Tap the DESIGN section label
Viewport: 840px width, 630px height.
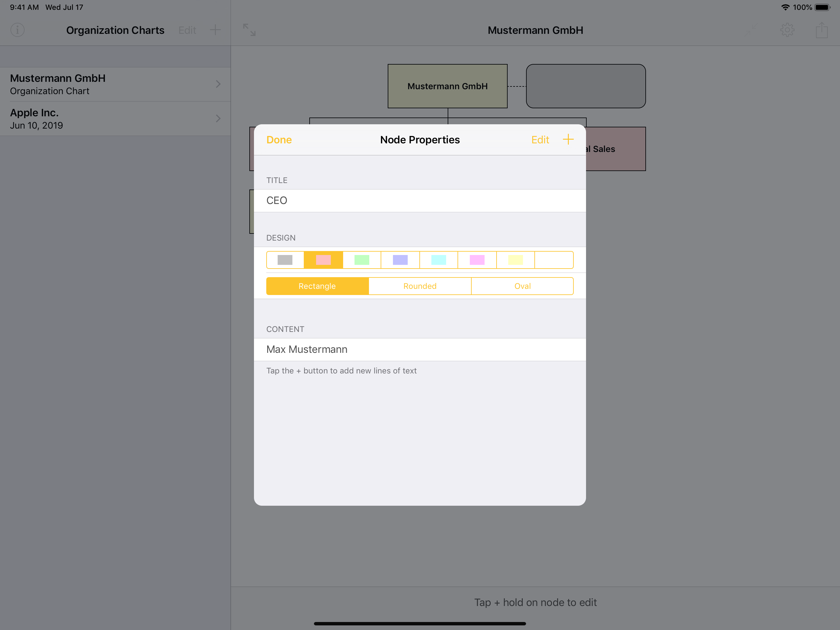(281, 238)
